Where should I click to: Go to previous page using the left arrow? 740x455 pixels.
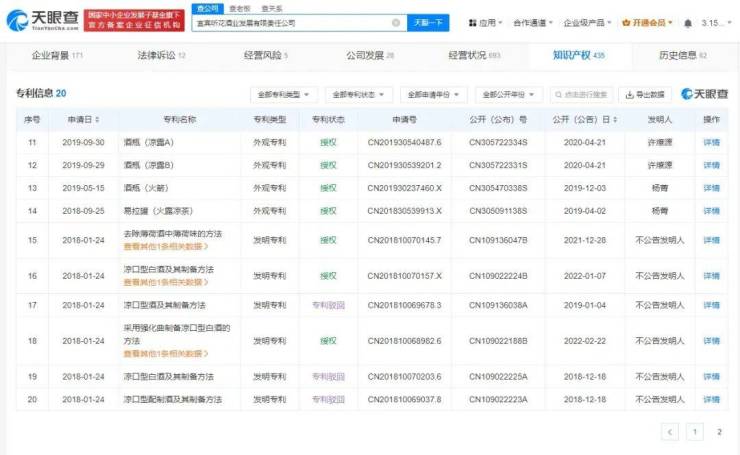[669, 432]
